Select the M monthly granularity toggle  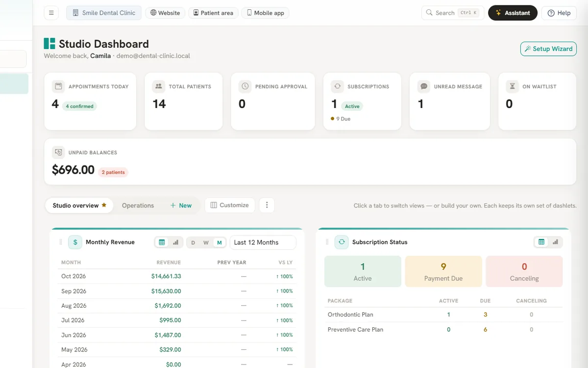[x=220, y=242]
